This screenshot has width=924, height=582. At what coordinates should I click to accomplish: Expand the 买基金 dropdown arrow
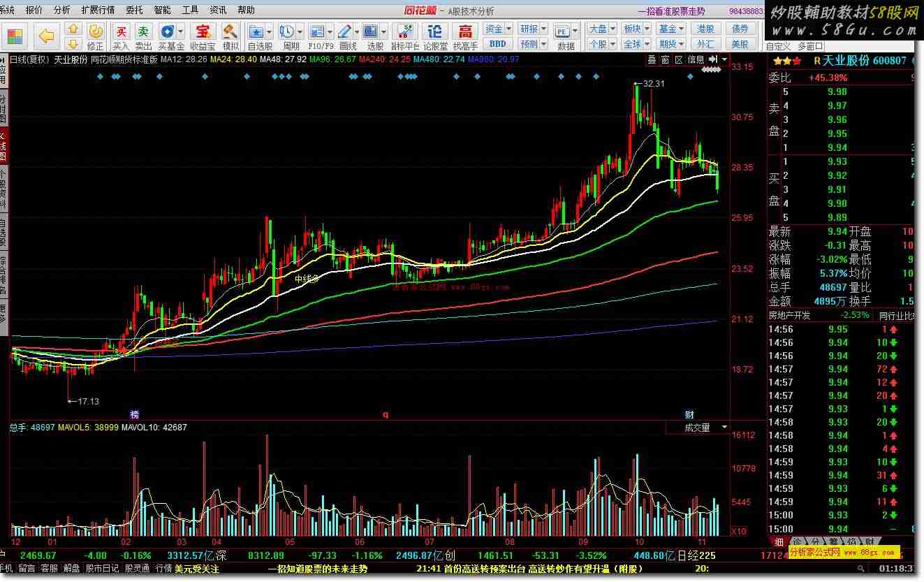(x=181, y=31)
